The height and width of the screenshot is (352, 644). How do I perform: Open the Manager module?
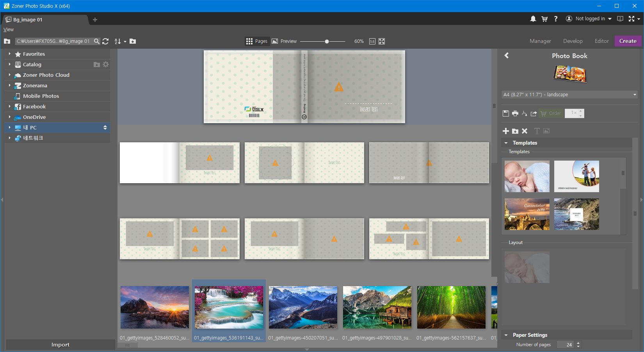[x=540, y=41]
